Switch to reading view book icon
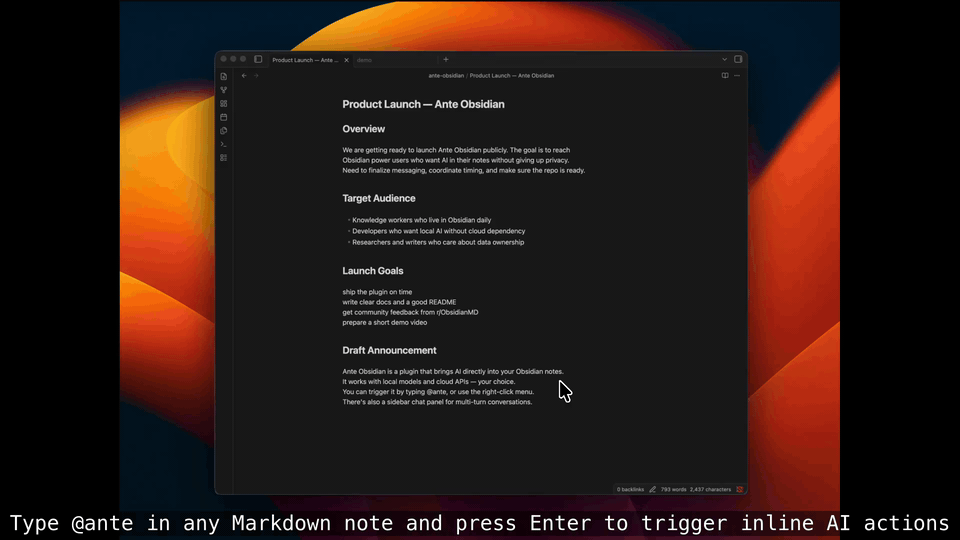This screenshot has height=540, width=960. [x=725, y=76]
